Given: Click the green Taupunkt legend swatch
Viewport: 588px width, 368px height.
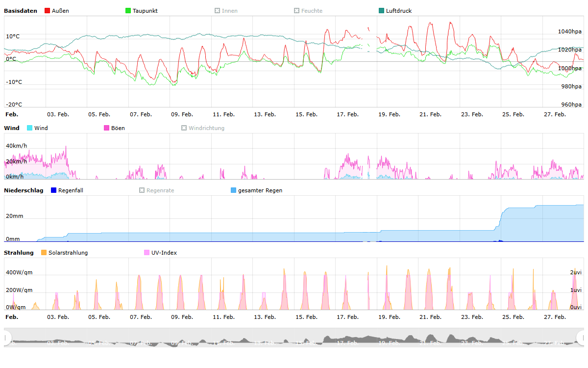Looking at the screenshot, I should pyautogui.click(x=128, y=11).
